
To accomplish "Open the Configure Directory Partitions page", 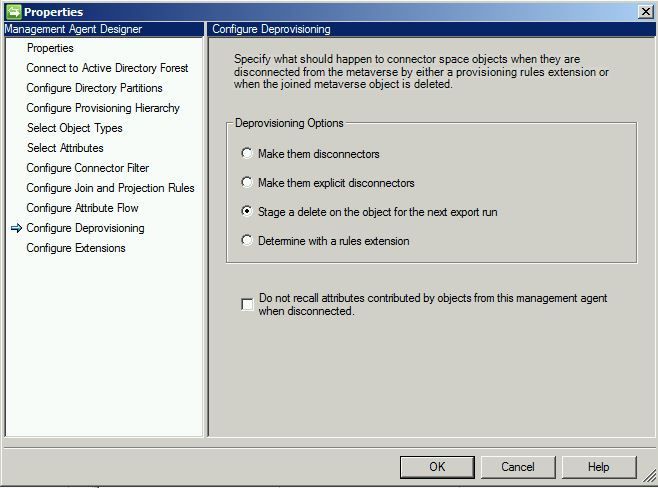I will pos(94,88).
